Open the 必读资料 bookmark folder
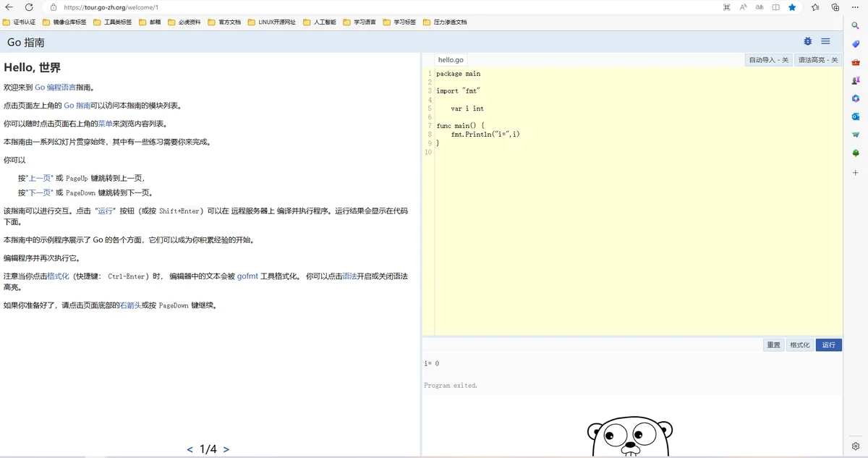 tap(185, 22)
